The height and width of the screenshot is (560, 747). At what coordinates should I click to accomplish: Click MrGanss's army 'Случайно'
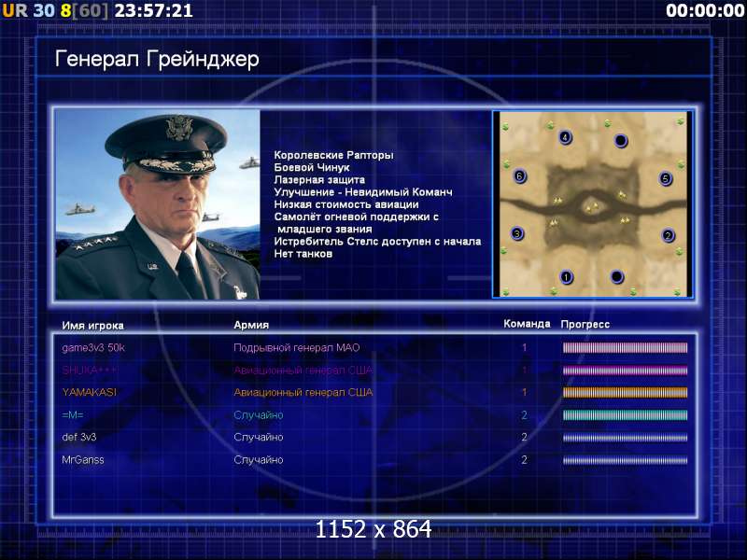[x=259, y=460]
